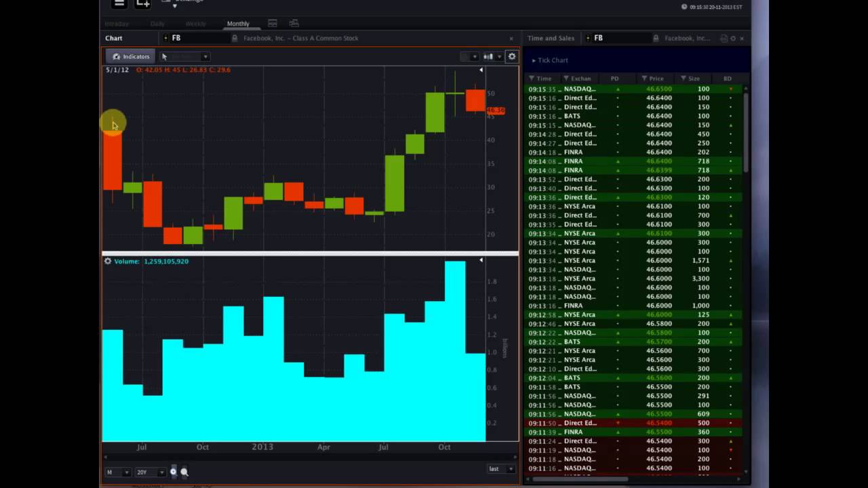Select the cursor pointer drawing tool
Screen dimensions: 868x488
point(164,57)
